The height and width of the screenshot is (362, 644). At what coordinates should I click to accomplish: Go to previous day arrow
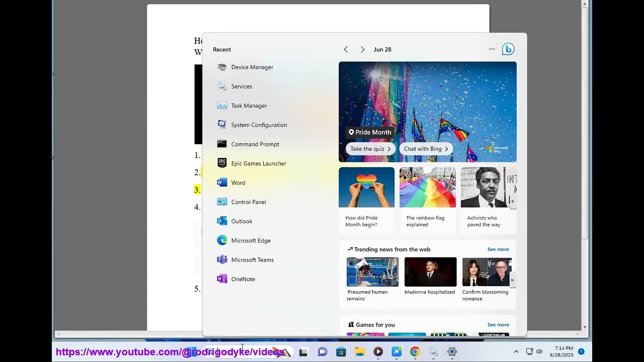346,49
